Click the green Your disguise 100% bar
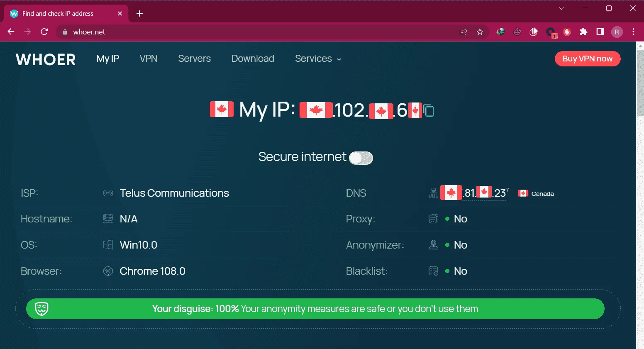This screenshot has width=644, height=349. pyautogui.click(x=315, y=309)
